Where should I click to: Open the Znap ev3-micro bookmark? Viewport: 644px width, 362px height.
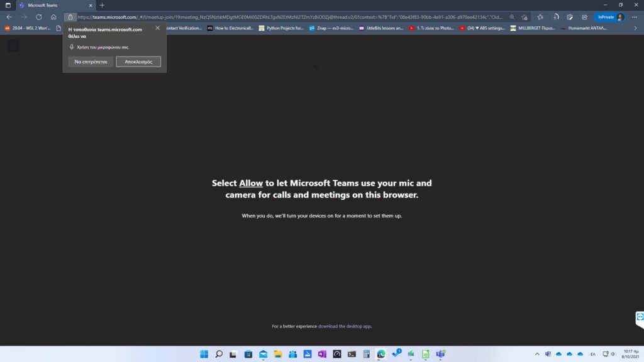(x=331, y=28)
